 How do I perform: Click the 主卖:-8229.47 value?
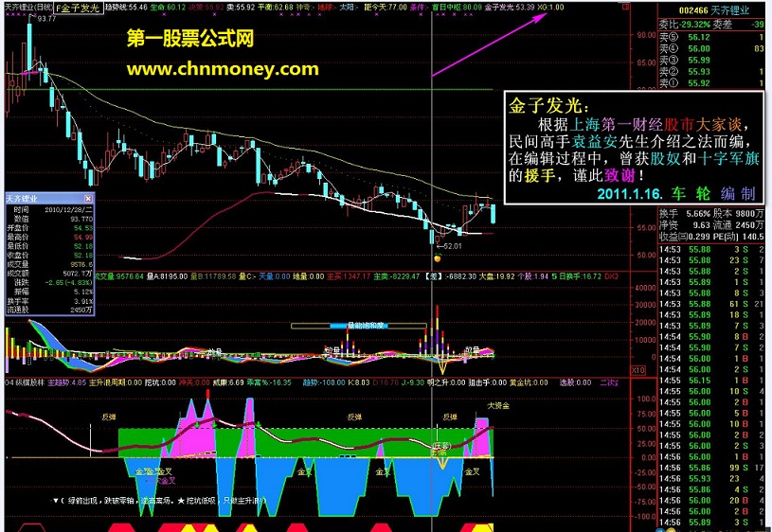click(396, 276)
